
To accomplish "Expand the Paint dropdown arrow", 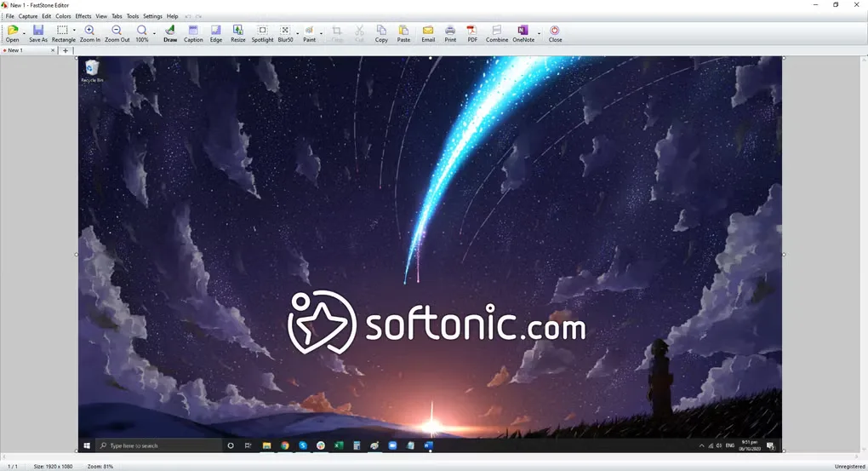I will click(321, 33).
